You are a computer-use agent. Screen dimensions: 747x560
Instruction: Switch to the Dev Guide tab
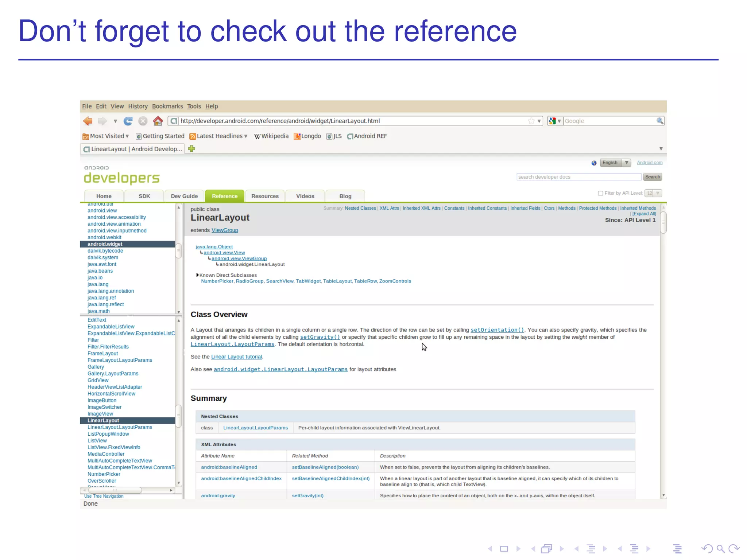(x=184, y=196)
